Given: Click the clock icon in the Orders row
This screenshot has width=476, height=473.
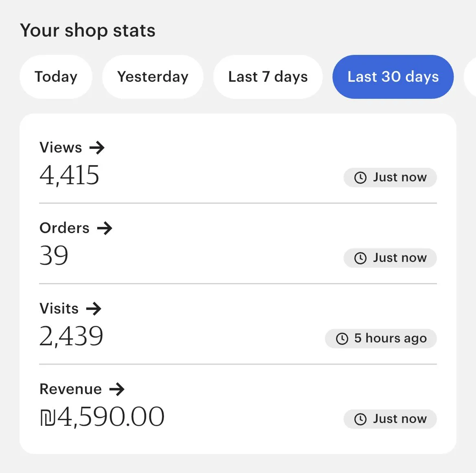Looking at the screenshot, I should [x=360, y=258].
